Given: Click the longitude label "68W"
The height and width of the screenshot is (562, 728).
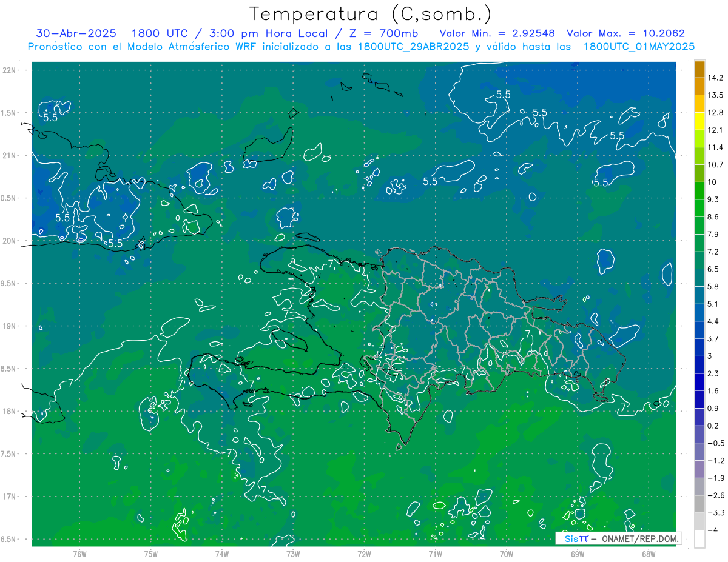Looking at the screenshot, I should point(649,554).
